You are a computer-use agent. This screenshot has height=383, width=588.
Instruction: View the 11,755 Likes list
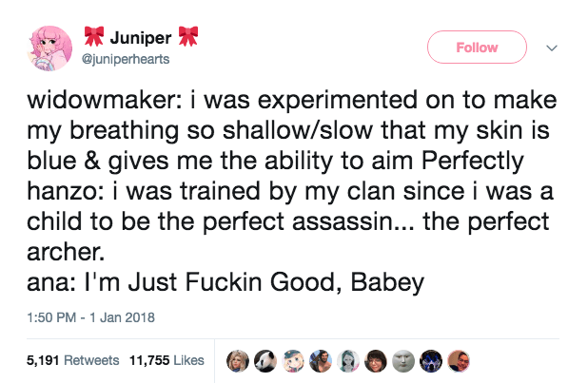tap(166, 361)
